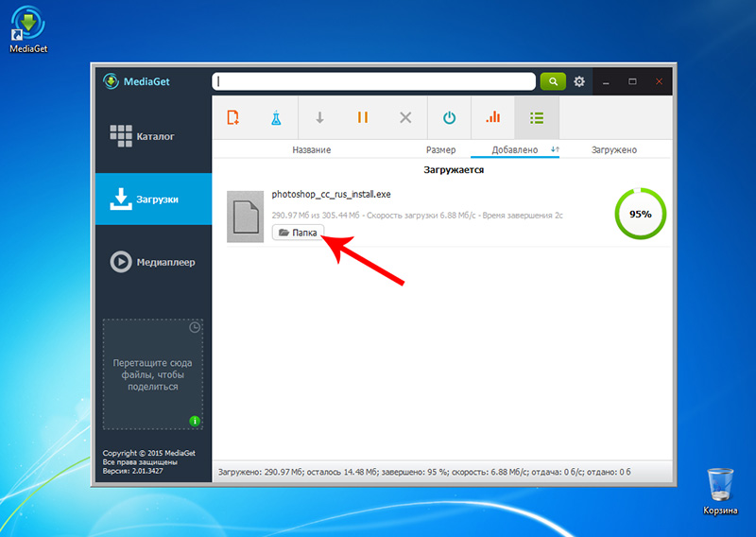Screen dimensions: 756x537
Task: Click the green search button
Action: click(x=553, y=82)
